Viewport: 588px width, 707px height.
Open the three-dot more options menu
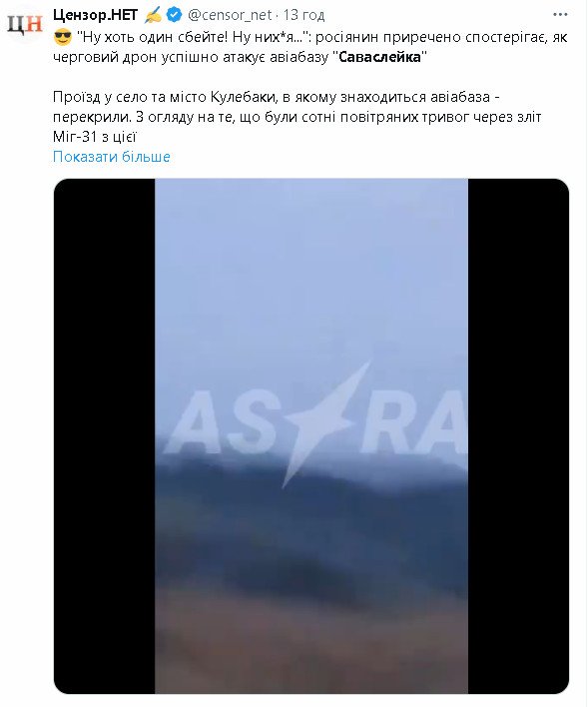tap(560, 14)
